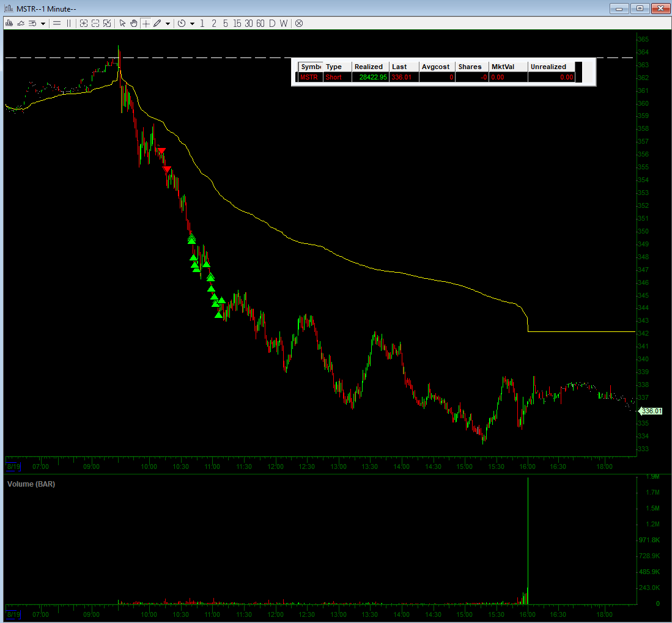Click the 336.01 price label on axis
The width and height of the screenshot is (672, 623).
point(651,411)
